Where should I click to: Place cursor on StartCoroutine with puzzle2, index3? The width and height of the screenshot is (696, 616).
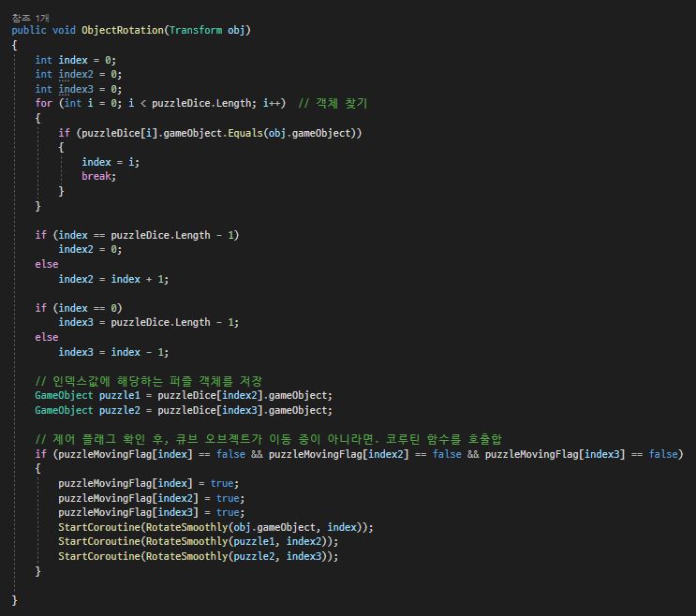tap(198, 556)
